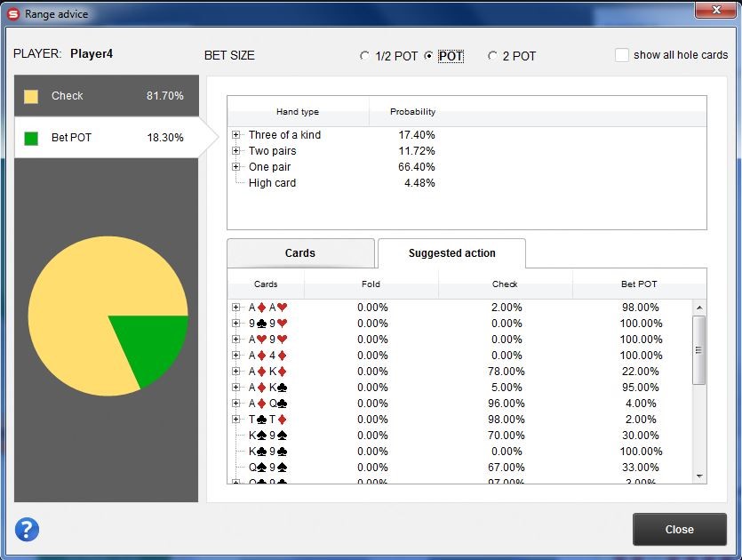Viewport: 742px width, 560px height.
Task: Enable show all hole cards checkbox
Action: point(622,55)
